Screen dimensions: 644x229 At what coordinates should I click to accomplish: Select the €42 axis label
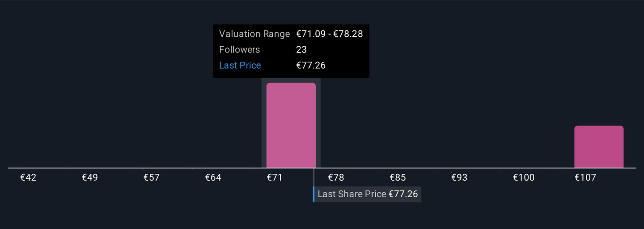pyautogui.click(x=28, y=177)
